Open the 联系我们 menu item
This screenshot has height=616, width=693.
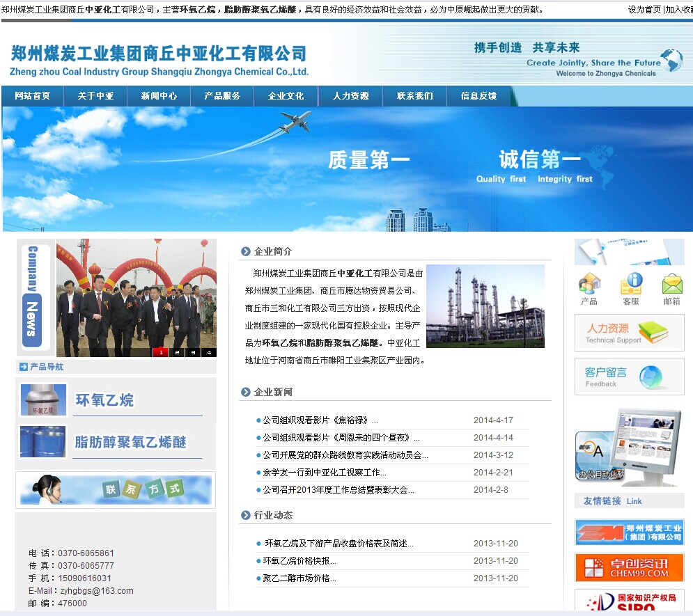click(414, 96)
